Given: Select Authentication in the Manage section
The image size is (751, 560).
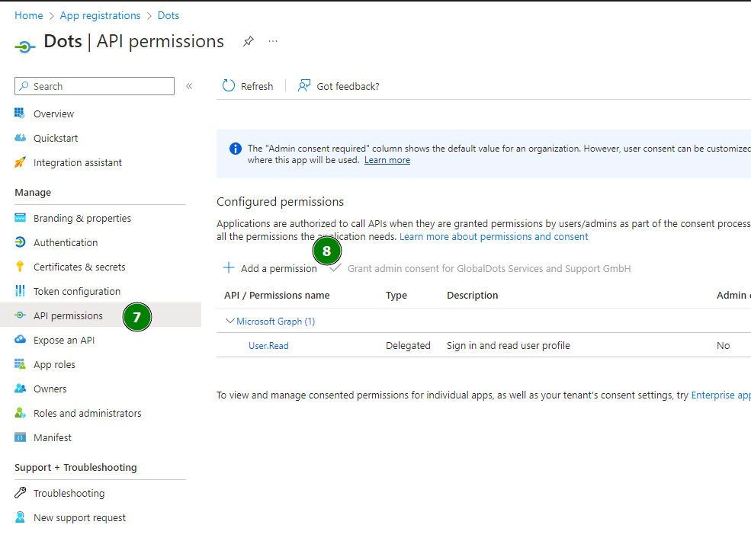Looking at the screenshot, I should tap(66, 242).
